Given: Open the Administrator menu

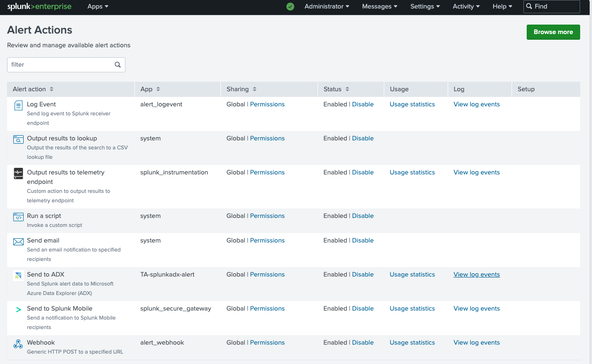Looking at the screenshot, I should (x=327, y=7).
